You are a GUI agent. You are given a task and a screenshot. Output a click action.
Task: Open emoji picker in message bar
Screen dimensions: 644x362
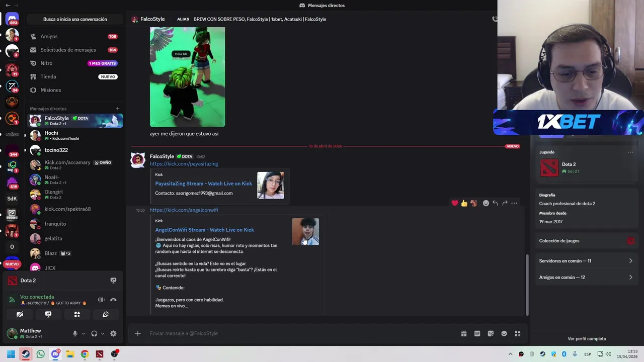(x=504, y=333)
